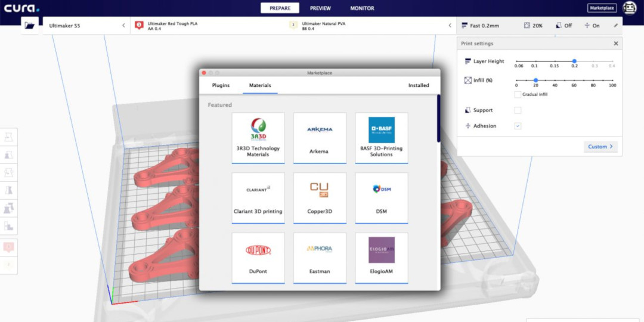Select the Per Model Settings tool

8,208
